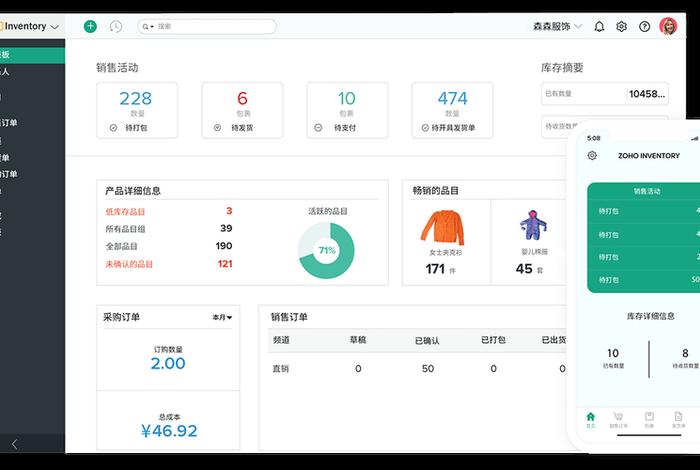Click the 所有品目组 label
700x470 pixels.
point(125,229)
